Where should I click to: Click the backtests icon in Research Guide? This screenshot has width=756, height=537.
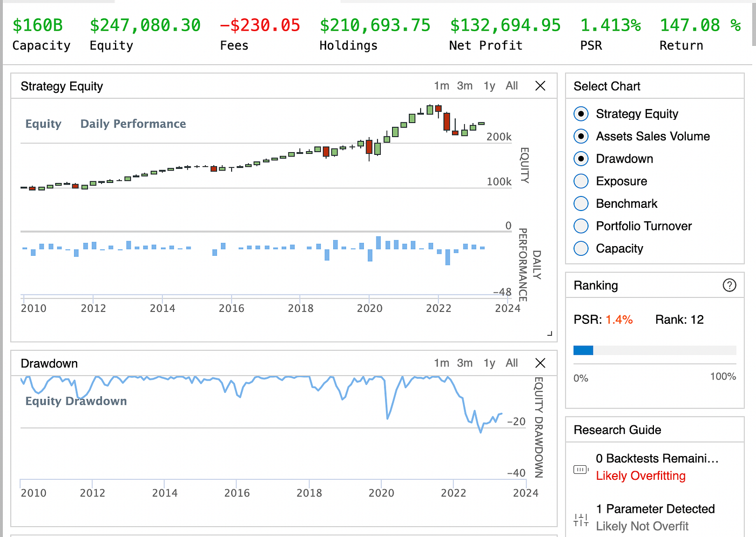click(580, 470)
